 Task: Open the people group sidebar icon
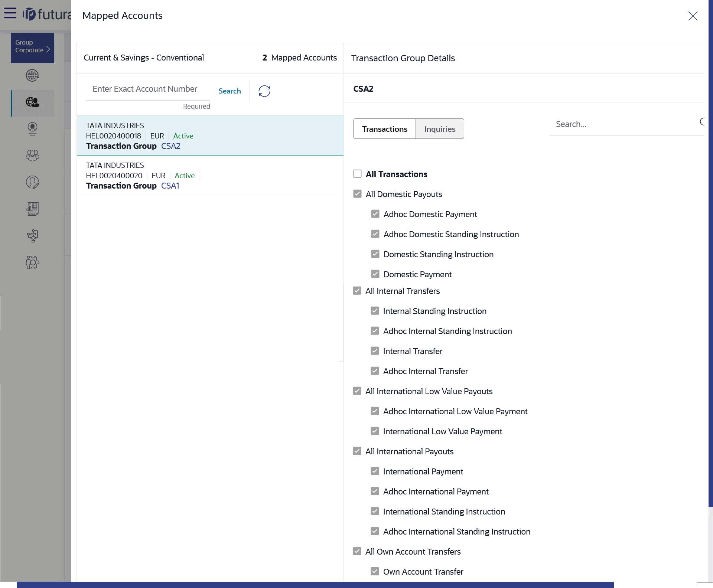(x=32, y=156)
